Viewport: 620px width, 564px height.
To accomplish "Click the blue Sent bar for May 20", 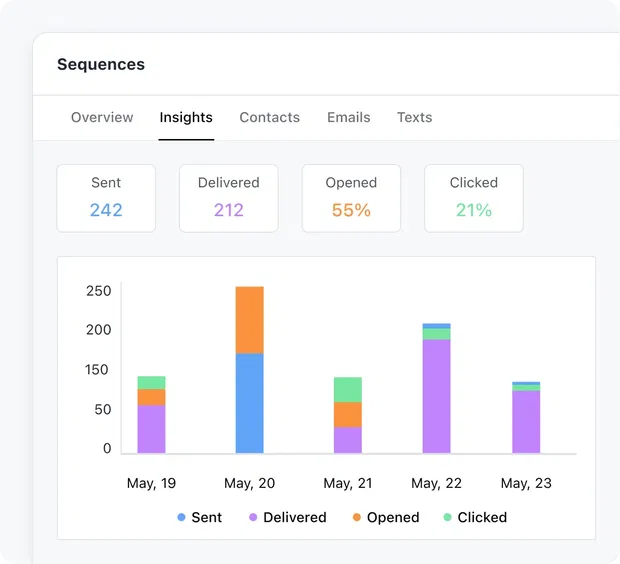I will (250, 403).
